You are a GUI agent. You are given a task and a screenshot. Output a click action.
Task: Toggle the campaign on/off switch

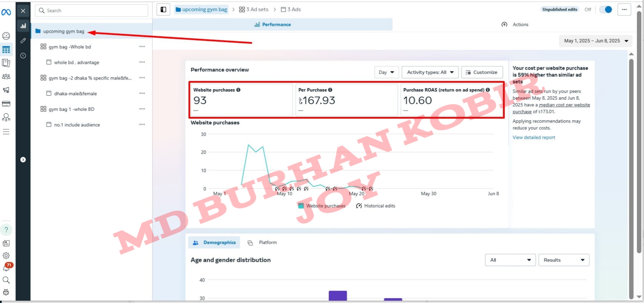(x=605, y=9)
